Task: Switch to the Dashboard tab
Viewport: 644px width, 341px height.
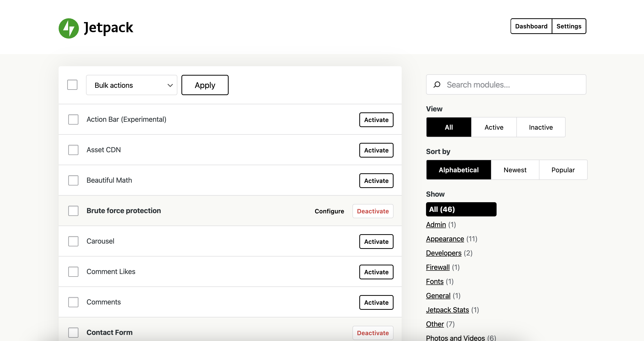Action: point(531,26)
